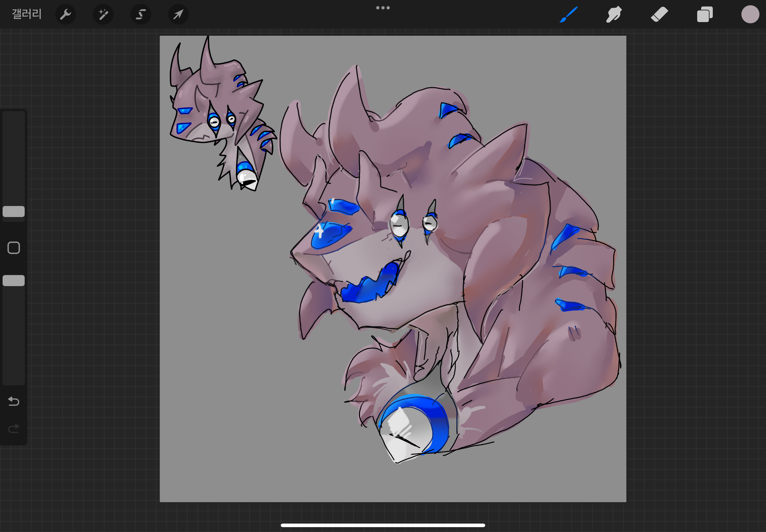Click the brush opacity slider handle
The image size is (766, 532).
pyautogui.click(x=14, y=280)
